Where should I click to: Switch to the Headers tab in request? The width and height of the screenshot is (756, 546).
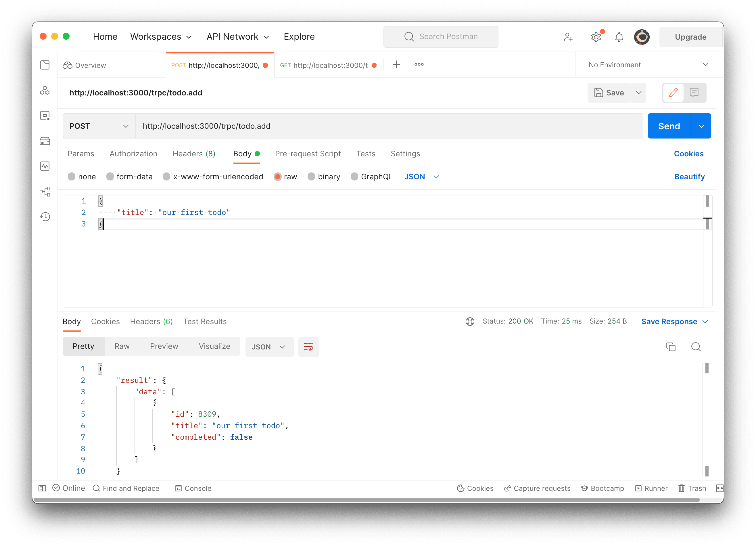(194, 153)
